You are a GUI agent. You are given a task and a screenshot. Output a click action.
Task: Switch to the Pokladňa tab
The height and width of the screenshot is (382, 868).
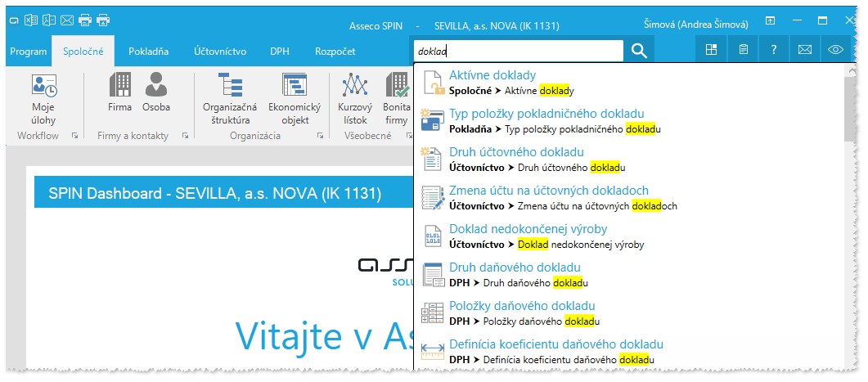pos(148,52)
